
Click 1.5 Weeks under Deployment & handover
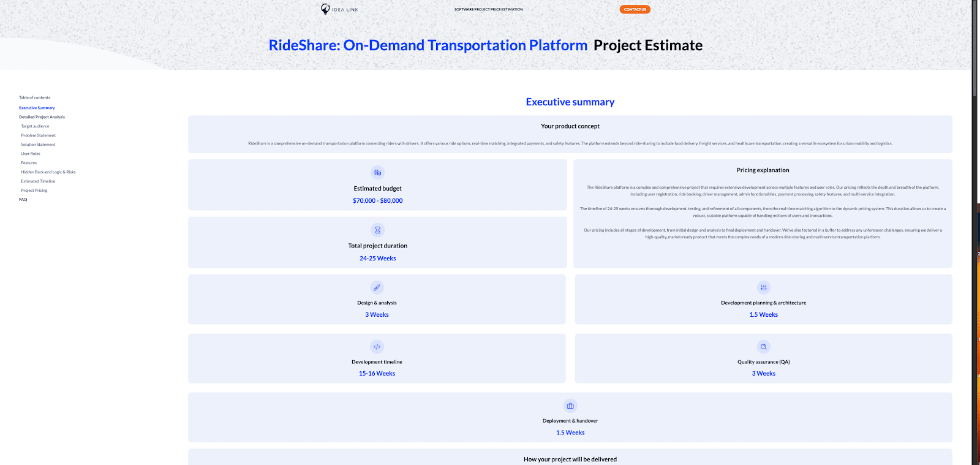coord(570,433)
